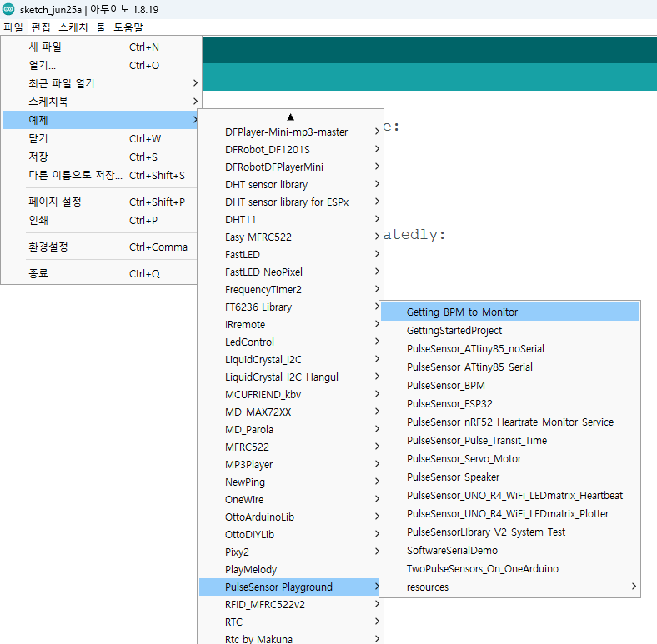The height and width of the screenshot is (644, 657).
Task: Click the scroll-up arrow atop examples list
Action: (290, 117)
